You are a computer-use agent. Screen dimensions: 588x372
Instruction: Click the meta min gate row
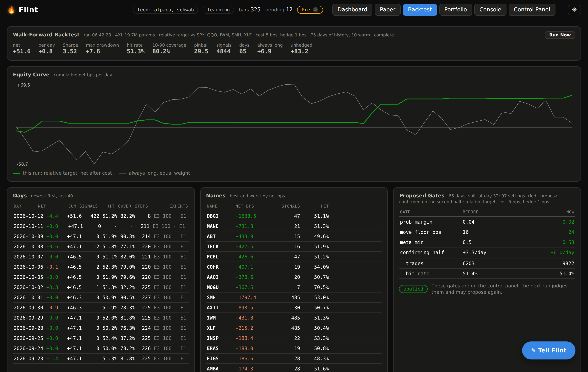pos(487,242)
